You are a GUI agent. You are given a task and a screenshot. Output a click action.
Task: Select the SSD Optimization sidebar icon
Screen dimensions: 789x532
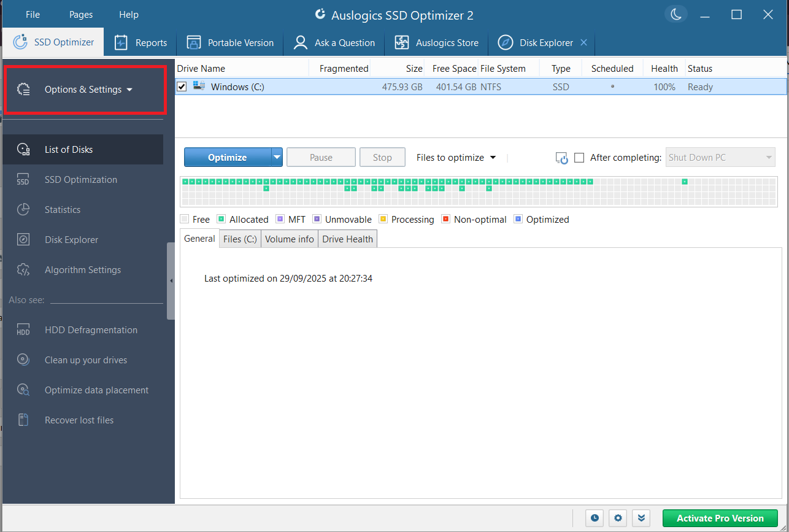[23, 179]
